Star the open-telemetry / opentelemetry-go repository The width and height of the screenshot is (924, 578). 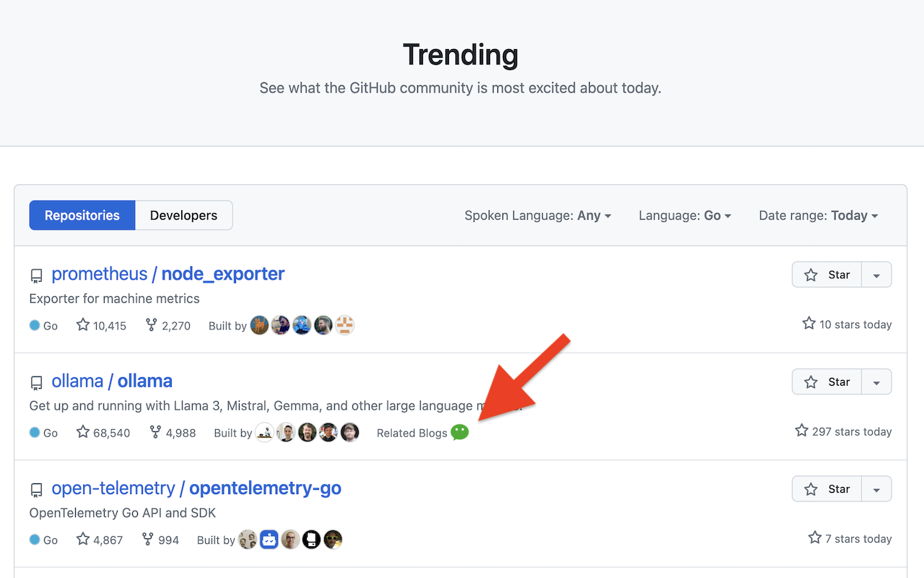pos(827,489)
